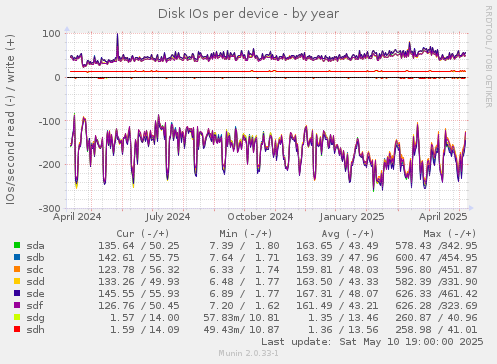The height and width of the screenshot is (364, 497).
Task: Click the 'January 2025' x-axis label
Action: pos(352,217)
